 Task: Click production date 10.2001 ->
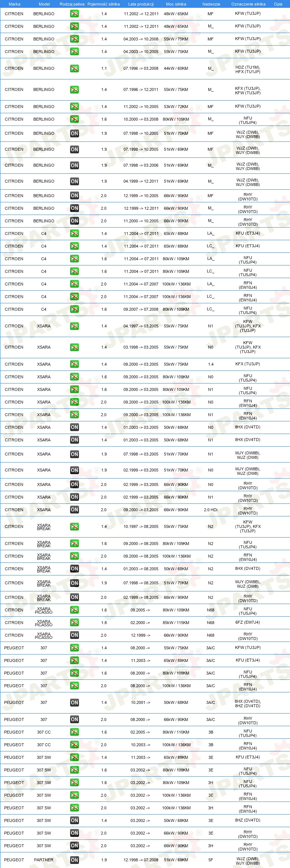click(141, 702)
